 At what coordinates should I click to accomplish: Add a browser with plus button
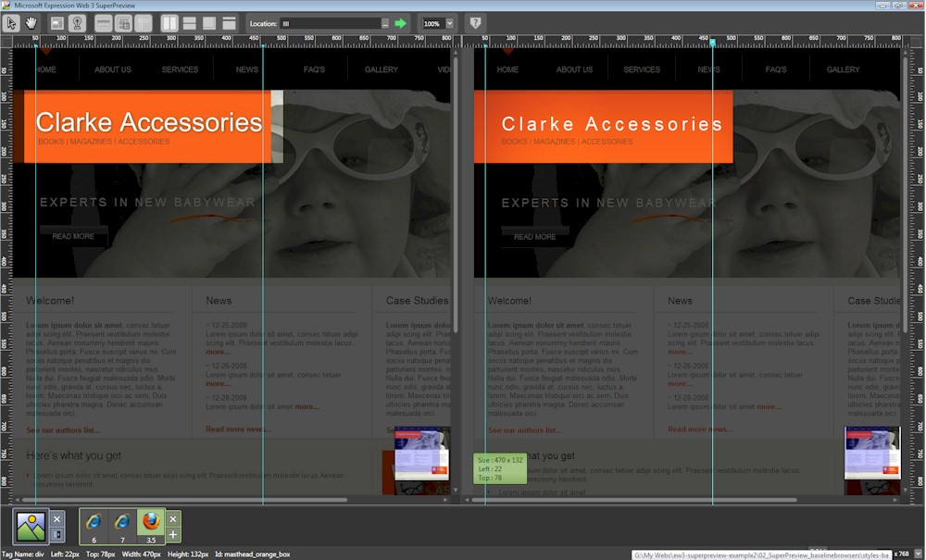tap(173, 535)
